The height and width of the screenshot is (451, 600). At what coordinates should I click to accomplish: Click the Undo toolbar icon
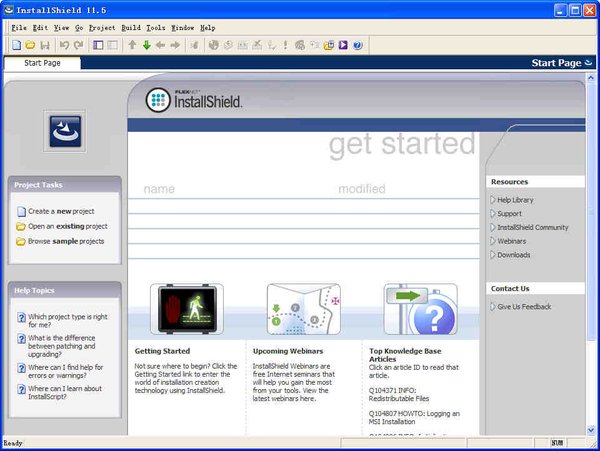click(x=64, y=45)
